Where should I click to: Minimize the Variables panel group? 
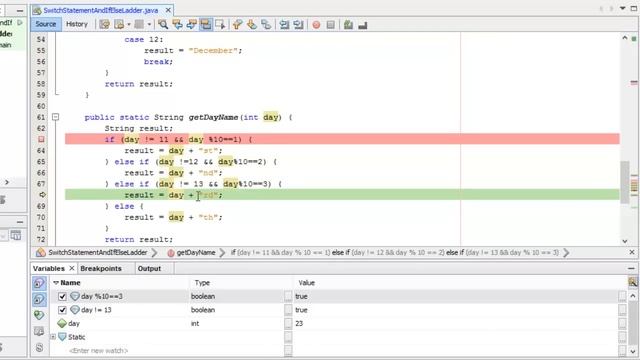pyautogui.click(x=631, y=268)
